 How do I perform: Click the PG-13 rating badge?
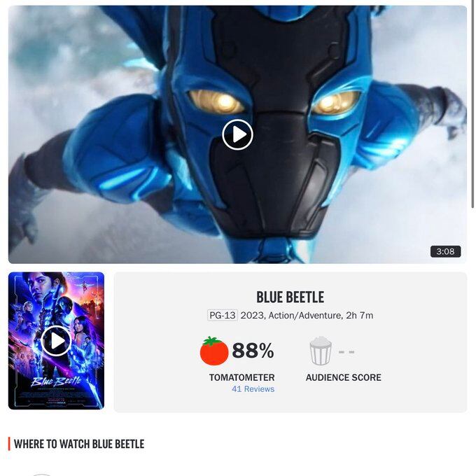click(x=223, y=315)
